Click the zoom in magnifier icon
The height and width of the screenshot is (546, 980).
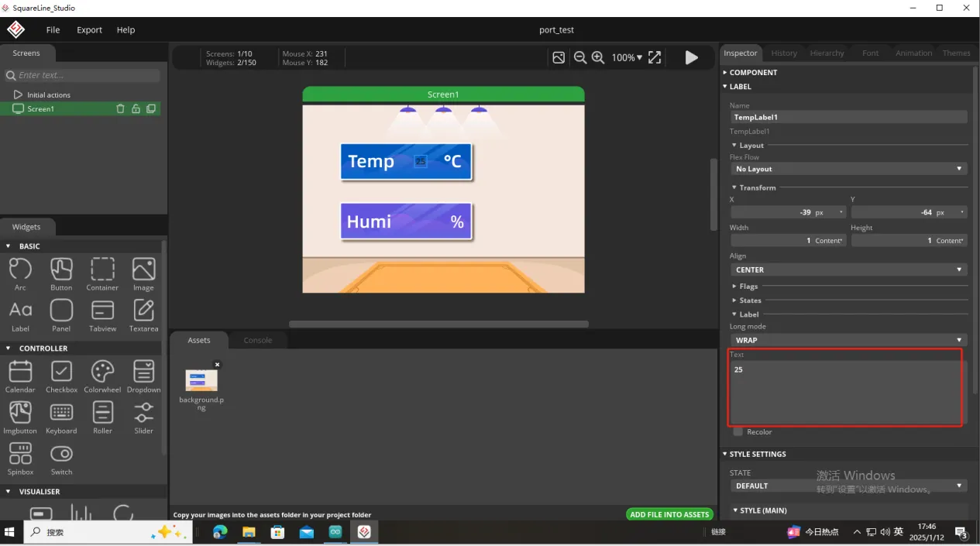[x=597, y=57]
